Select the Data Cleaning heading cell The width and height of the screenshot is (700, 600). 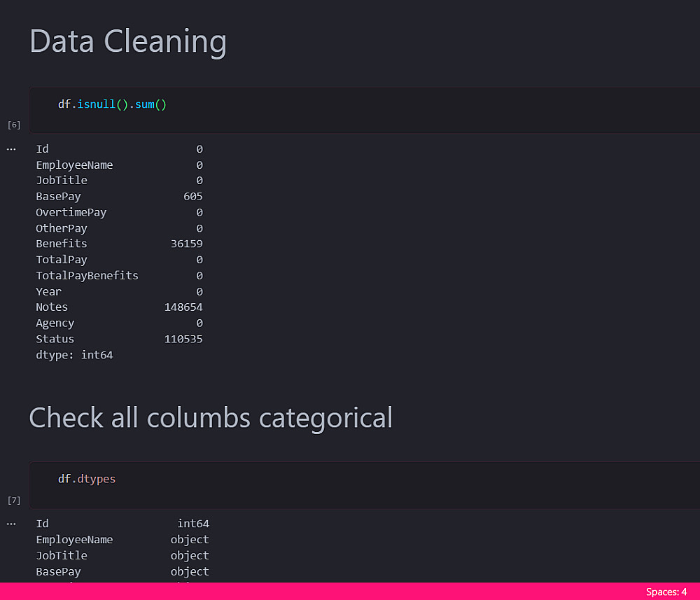click(128, 41)
